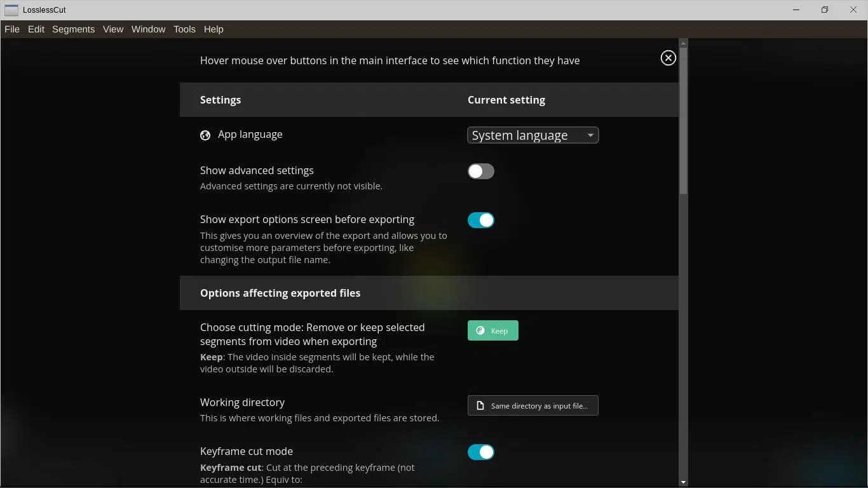Turn off Keyframe cut mode switch
This screenshot has width=868, height=488.
point(480,452)
